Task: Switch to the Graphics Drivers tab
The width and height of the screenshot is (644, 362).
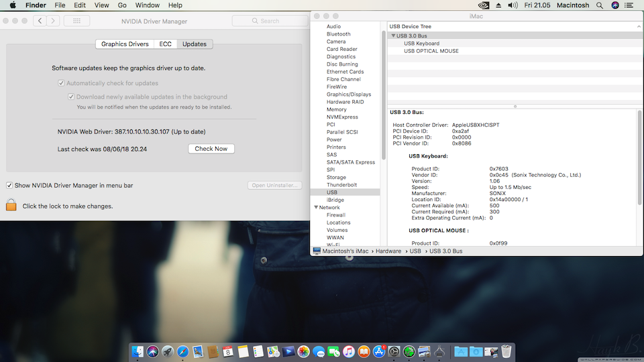Action: (125, 44)
